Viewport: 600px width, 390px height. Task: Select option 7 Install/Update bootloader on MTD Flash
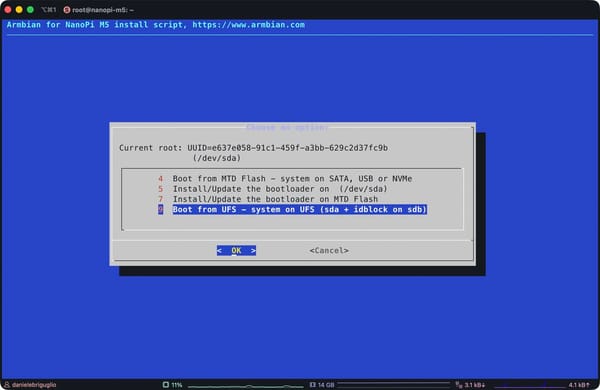[x=268, y=199]
